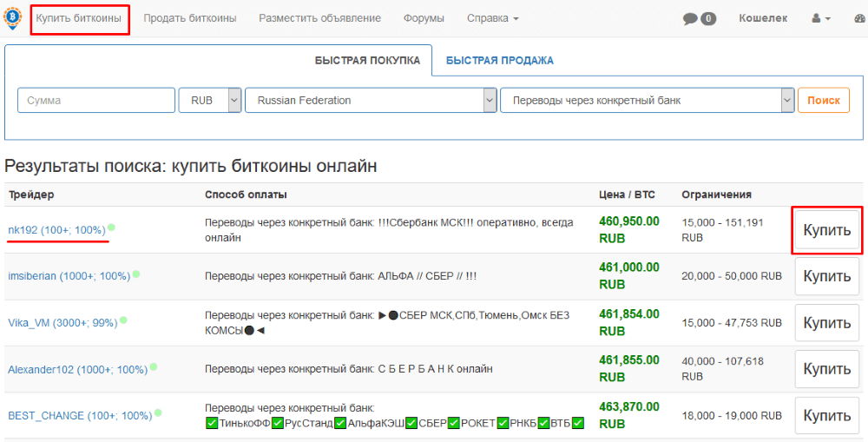Click the Сбербанк МСК payment method text

389,230
